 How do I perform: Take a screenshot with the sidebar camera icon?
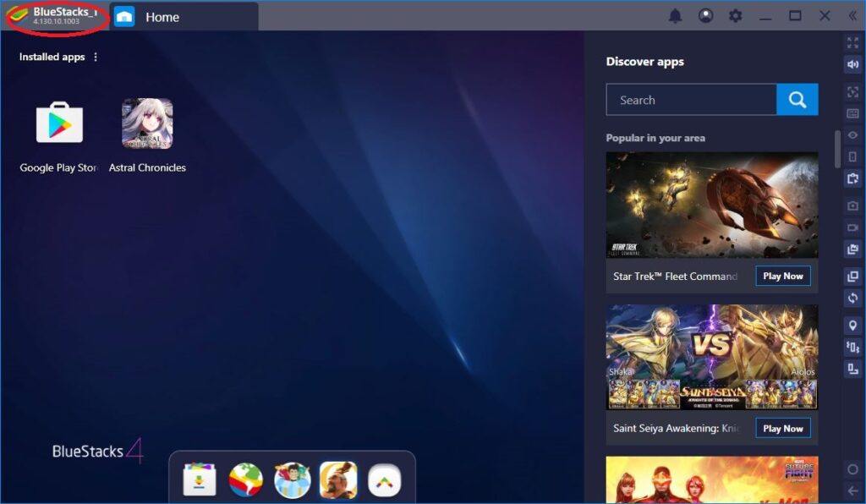[x=851, y=205]
